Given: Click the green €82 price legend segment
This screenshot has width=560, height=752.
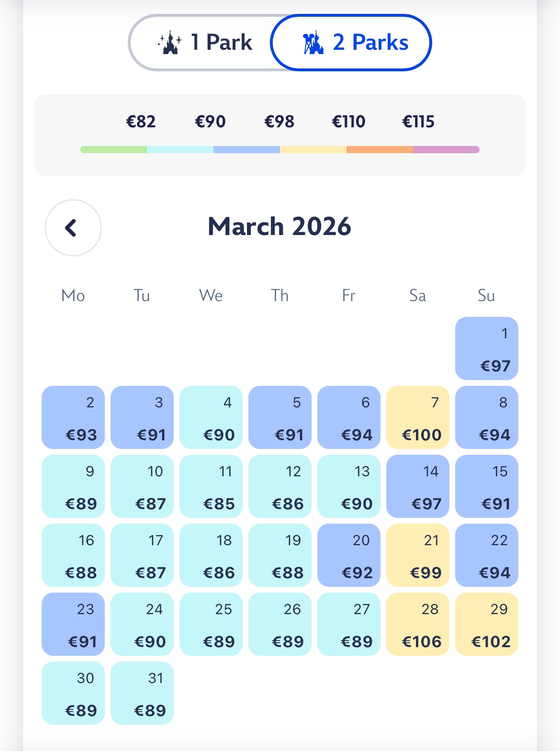Looking at the screenshot, I should pos(113,149).
